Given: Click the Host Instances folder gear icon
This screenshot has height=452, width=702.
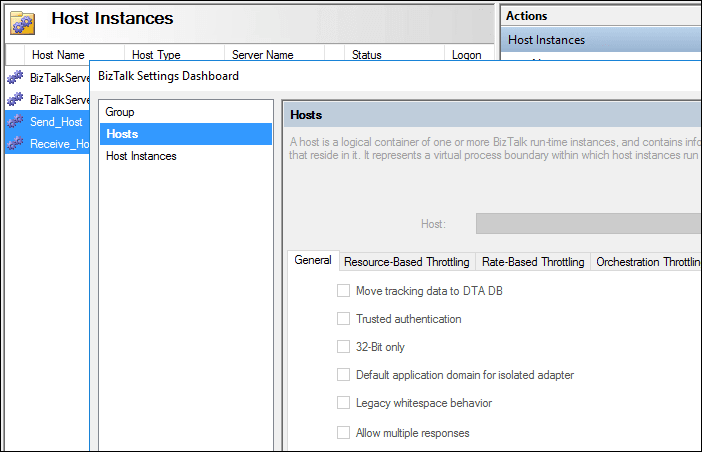Looking at the screenshot, I should (x=22, y=22).
